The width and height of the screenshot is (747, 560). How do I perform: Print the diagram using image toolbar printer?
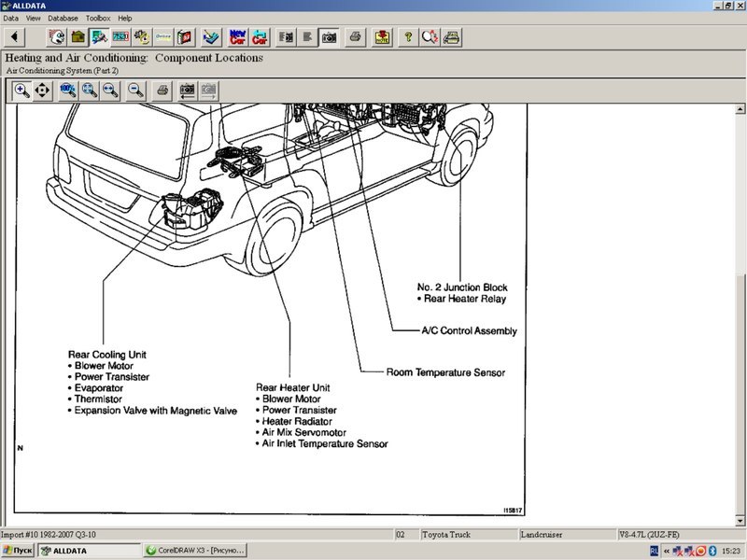(162, 90)
